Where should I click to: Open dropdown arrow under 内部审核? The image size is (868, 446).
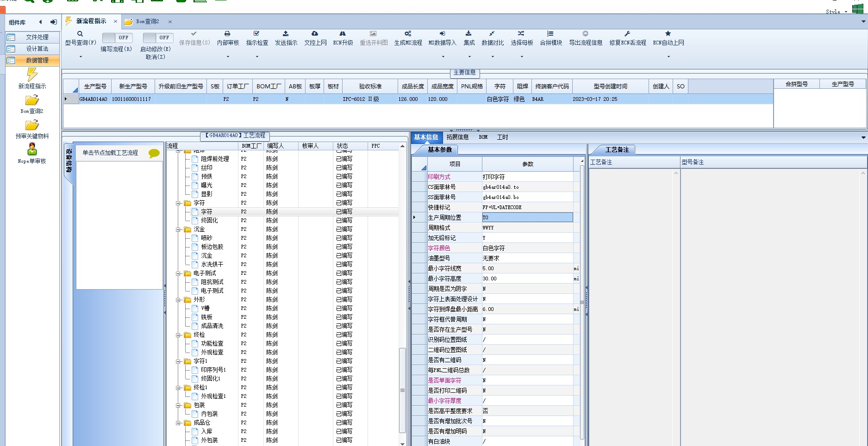click(x=228, y=57)
